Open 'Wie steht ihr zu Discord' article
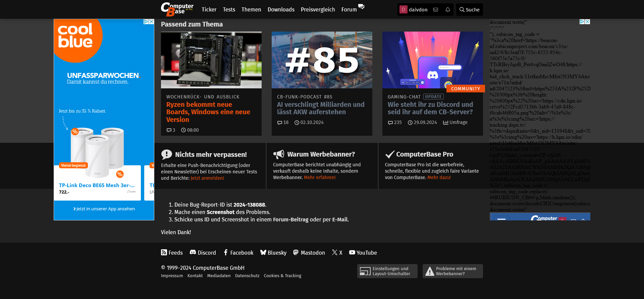 pyautogui.click(x=430, y=108)
